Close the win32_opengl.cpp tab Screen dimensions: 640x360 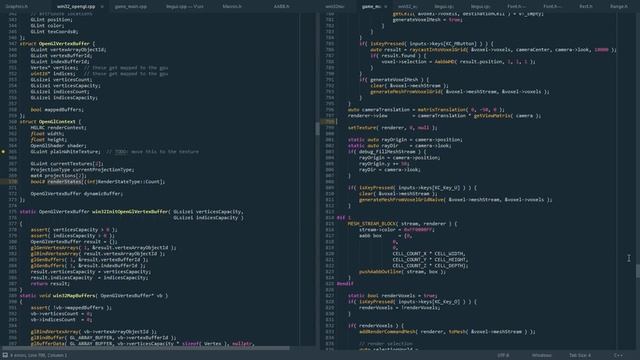pyautogui.click(x=102, y=7)
